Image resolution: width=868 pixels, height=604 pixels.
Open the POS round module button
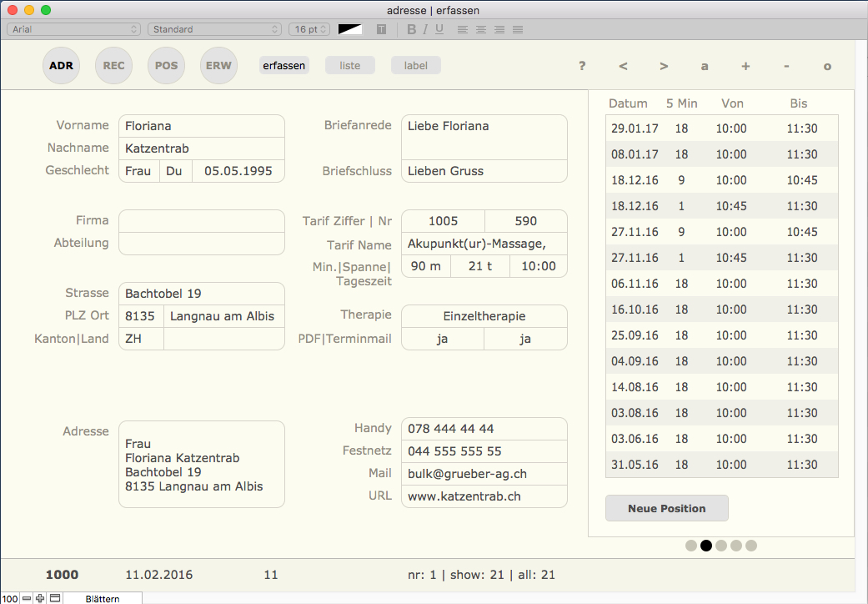coord(166,66)
